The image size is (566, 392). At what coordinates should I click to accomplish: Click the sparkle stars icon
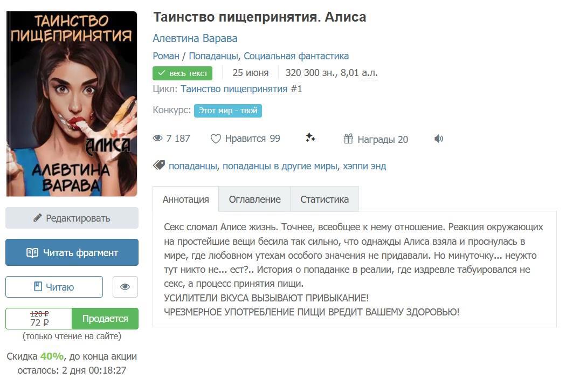point(310,137)
